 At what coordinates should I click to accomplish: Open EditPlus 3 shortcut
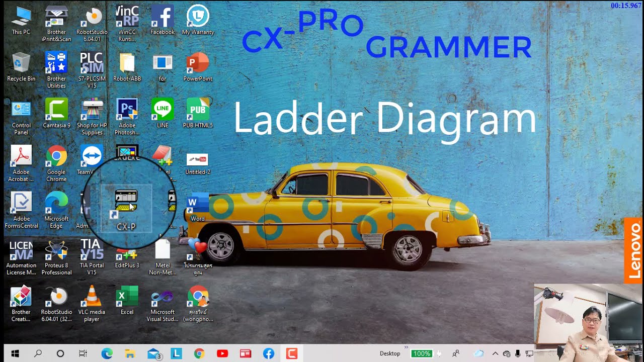pos(127,257)
